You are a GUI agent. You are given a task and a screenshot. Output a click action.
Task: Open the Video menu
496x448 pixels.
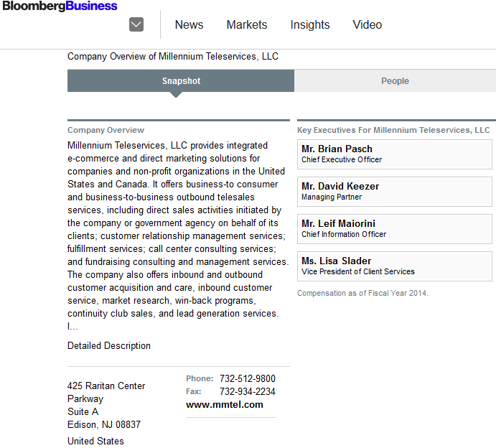tap(368, 24)
